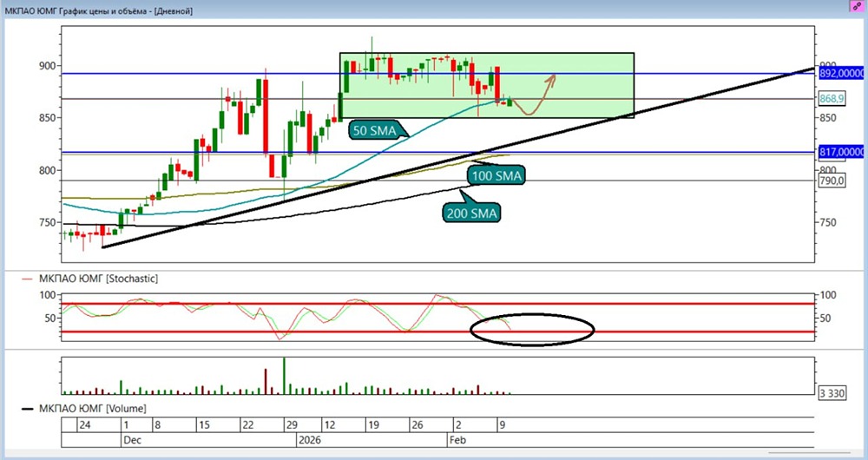Click date '19' on the time axis
Image resolution: width=868 pixels, height=460 pixels.
click(373, 425)
